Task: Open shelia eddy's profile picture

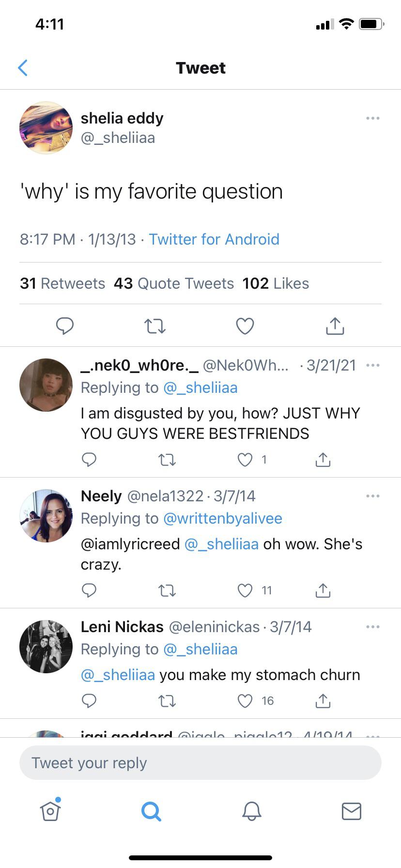Action: [46, 128]
